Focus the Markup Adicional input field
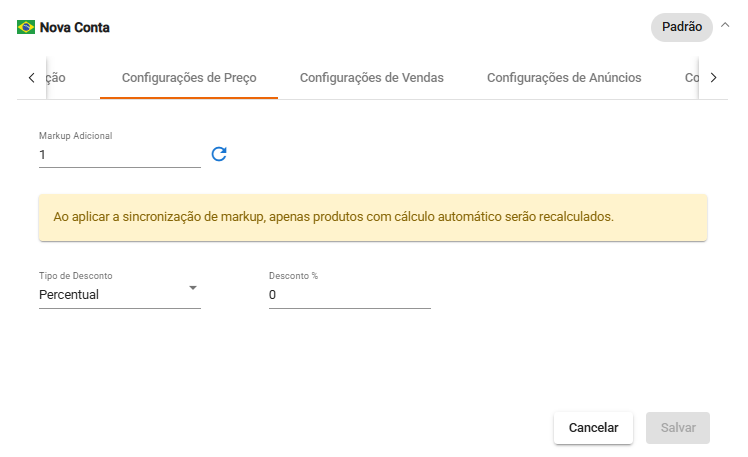748x457 pixels. pyautogui.click(x=119, y=155)
